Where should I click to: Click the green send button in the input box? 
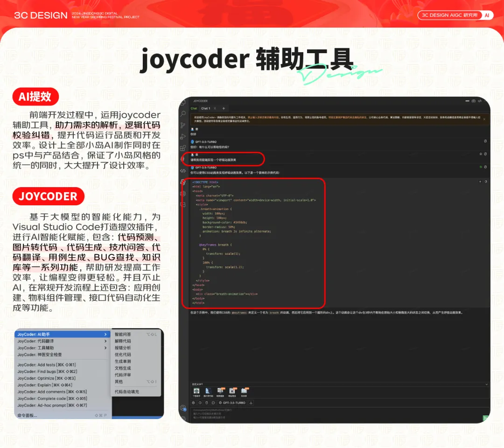(485, 418)
